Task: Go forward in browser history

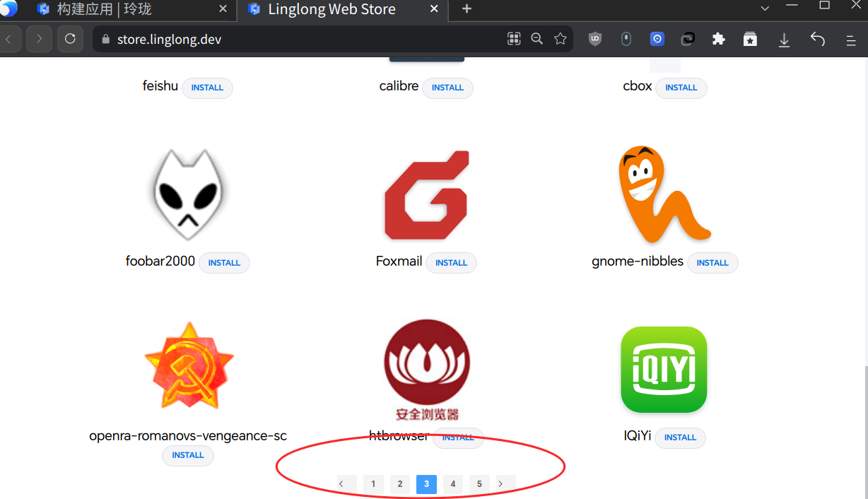Action: [x=39, y=39]
